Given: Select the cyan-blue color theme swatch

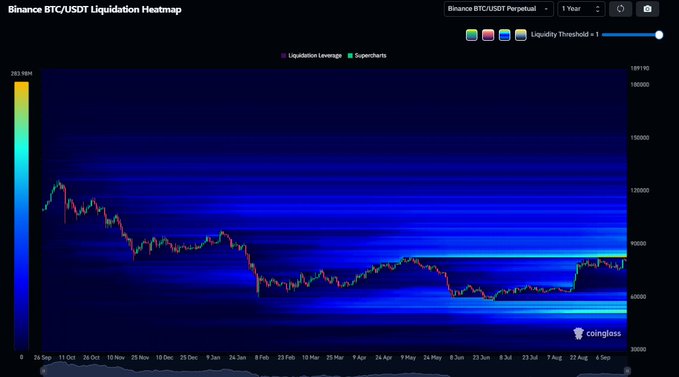Looking at the screenshot, I should tap(504, 35).
